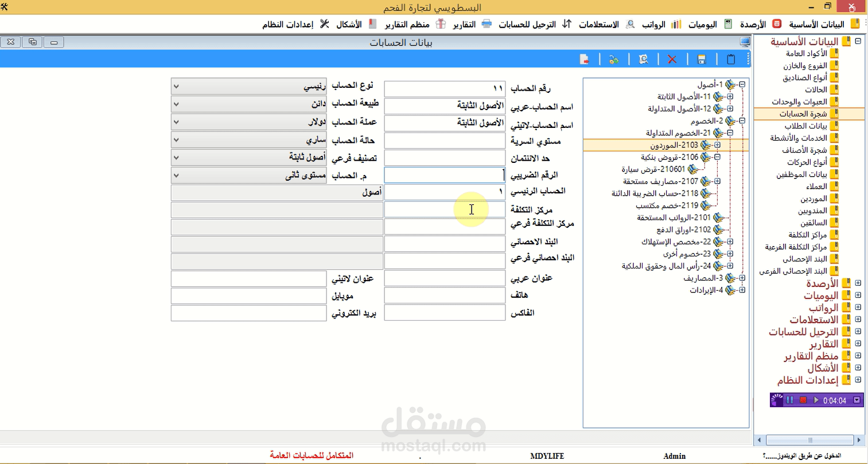Open the إعدادات النظام menu
The width and height of the screenshot is (868, 464).
295,24
